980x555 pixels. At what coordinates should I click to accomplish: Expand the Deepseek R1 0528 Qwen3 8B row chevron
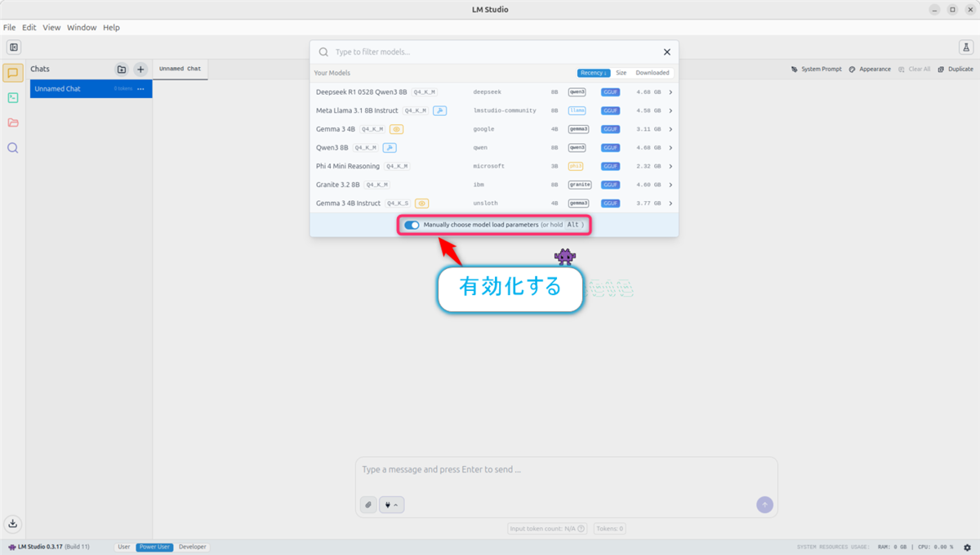[x=670, y=92]
